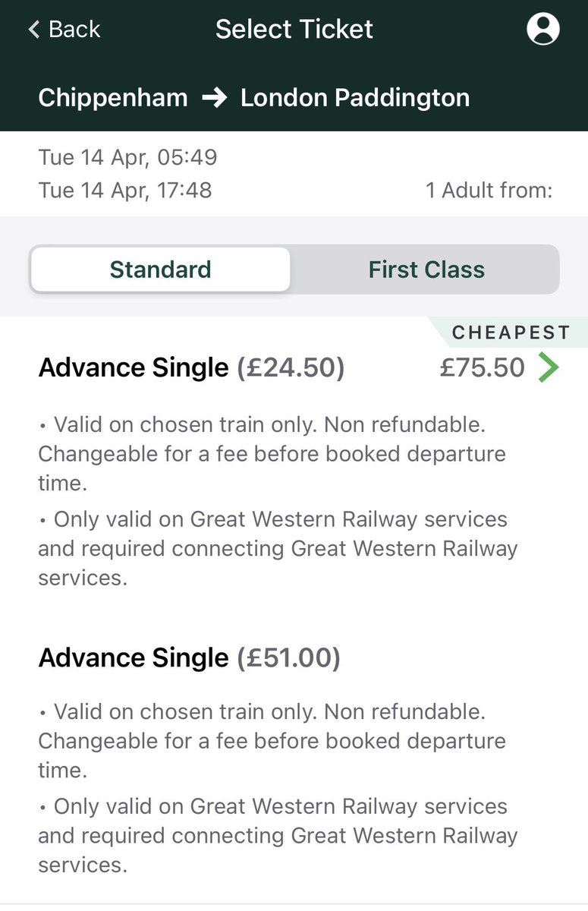Open the user profile account icon
Viewport: 588px width, 911px height.
pos(542,30)
